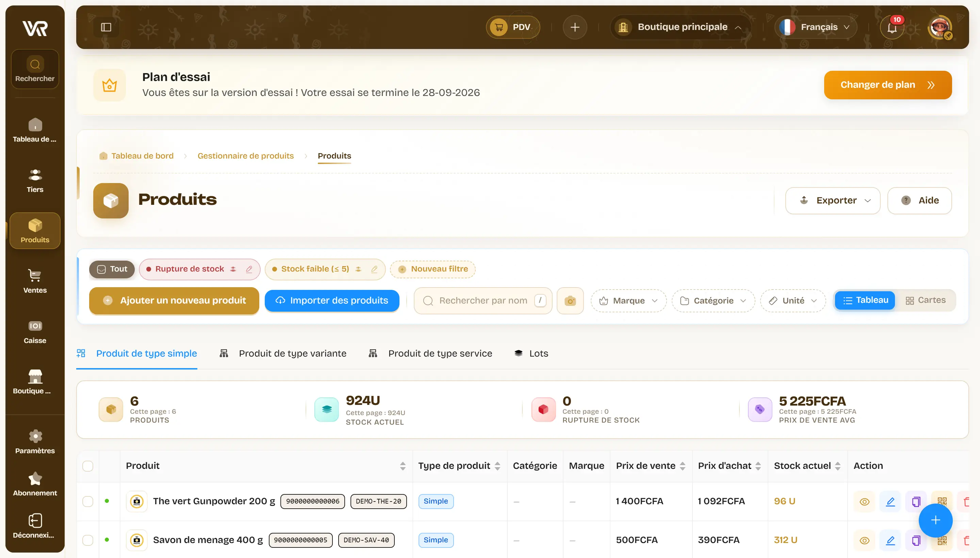Sort by Prix de vente column
Image resolution: width=980 pixels, height=558 pixels.
pos(682,466)
